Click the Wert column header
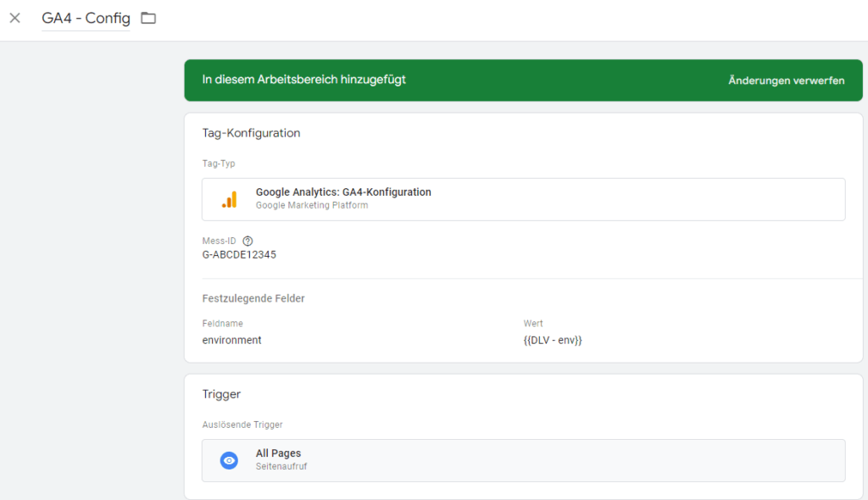The width and height of the screenshot is (868, 500). 533,324
